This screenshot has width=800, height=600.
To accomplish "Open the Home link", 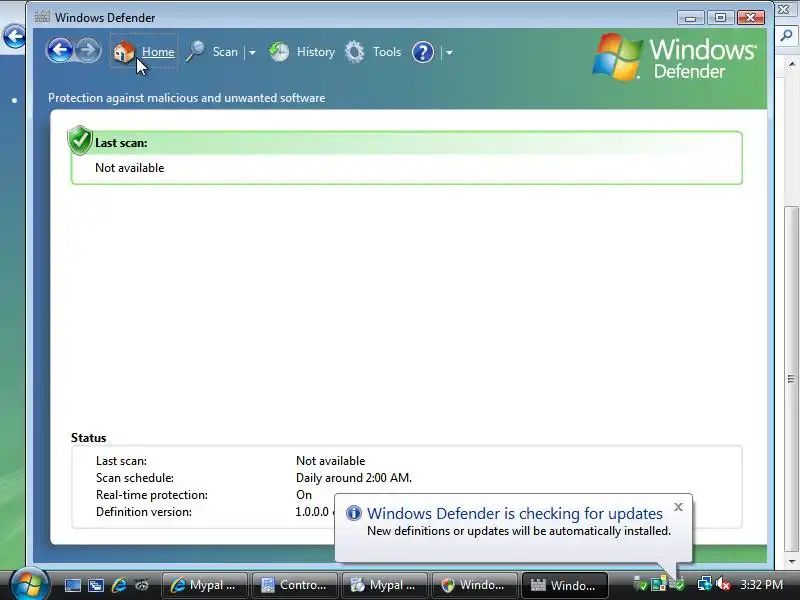I will pyautogui.click(x=158, y=52).
